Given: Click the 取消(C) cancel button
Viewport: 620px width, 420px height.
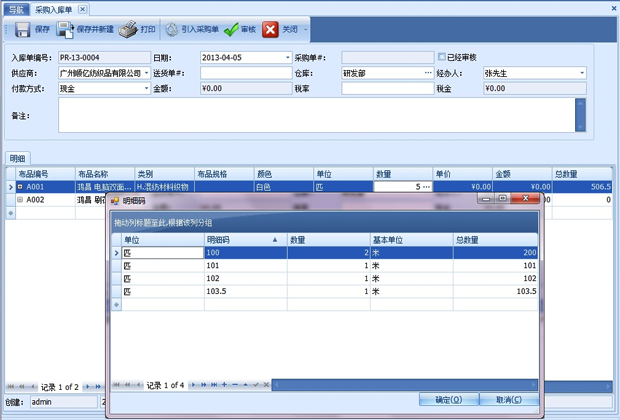Looking at the screenshot, I should tap(508, 400).
